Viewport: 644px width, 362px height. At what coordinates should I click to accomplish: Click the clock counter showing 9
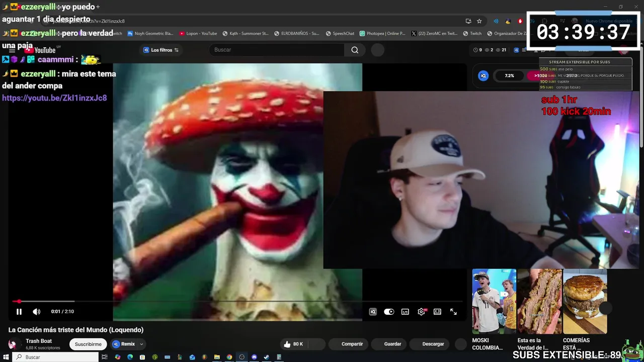tap(477, 50)
